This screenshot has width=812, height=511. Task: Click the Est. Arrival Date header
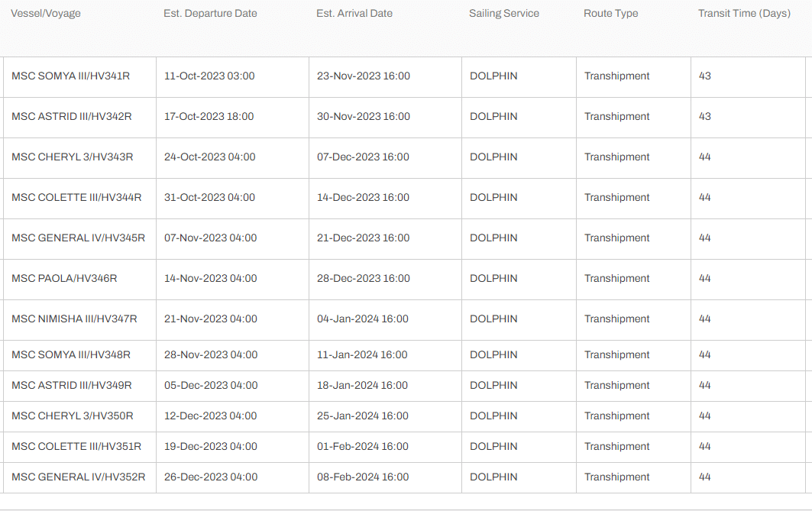tap(354, 14)
